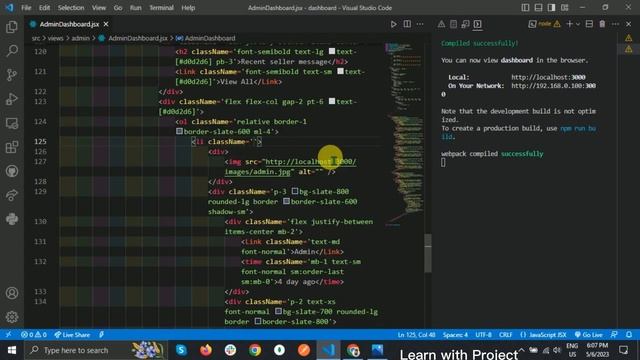This screenshot has width=640, height=360.
Task: Click the bg-slate-800 color swatch
Action: point(295,191)
